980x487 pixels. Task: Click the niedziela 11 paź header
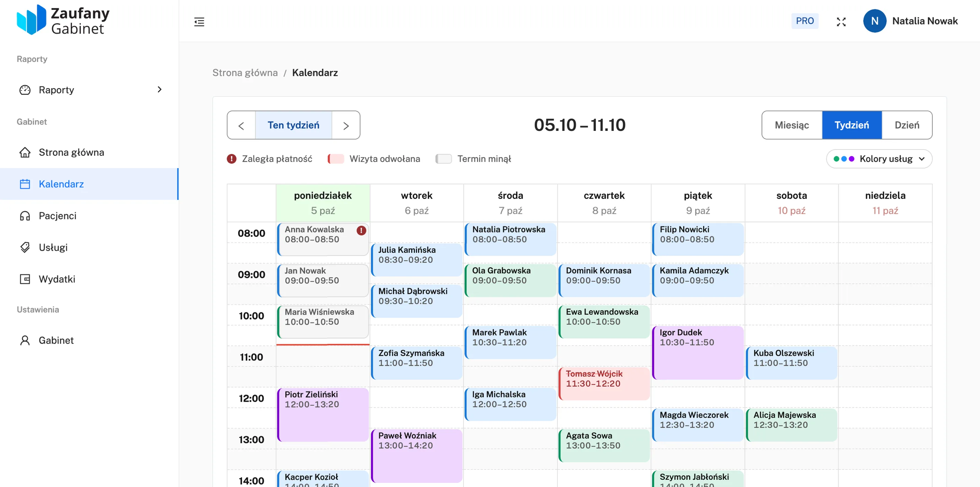pyautogui.click(x=885, y=203)
